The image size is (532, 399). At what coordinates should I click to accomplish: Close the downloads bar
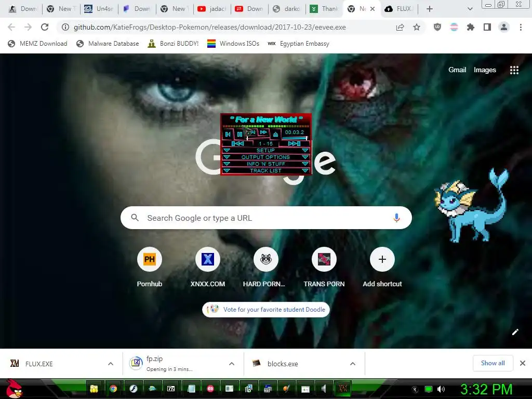(523, 363)
